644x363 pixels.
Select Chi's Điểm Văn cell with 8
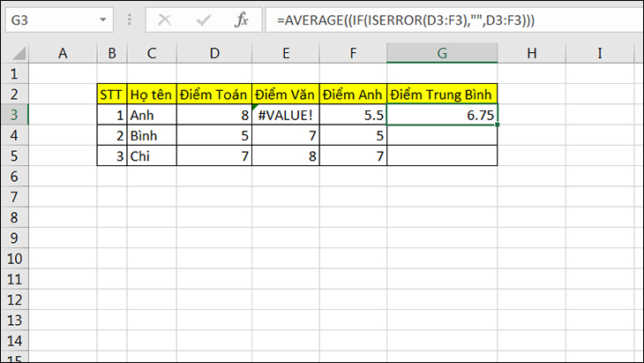click(x=286, y=155)
